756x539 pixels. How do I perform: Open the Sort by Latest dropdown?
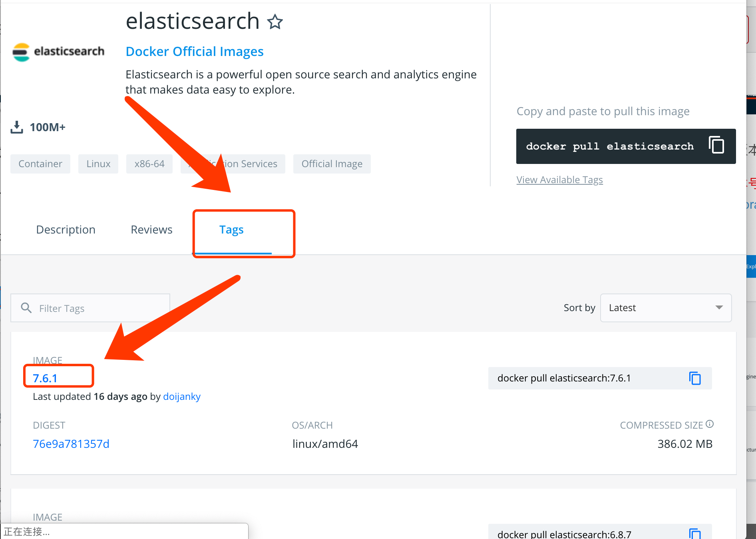(666, 308)
